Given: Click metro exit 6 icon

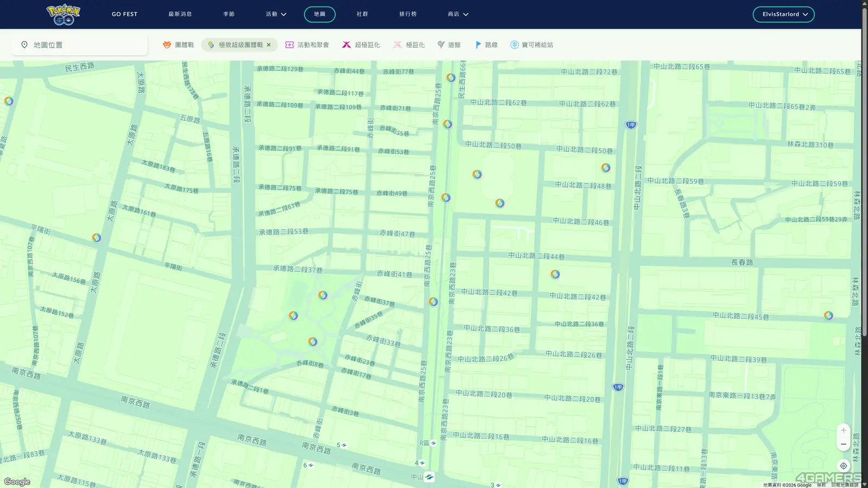Looking at the screenshot, I should click(x=311, y=465).
